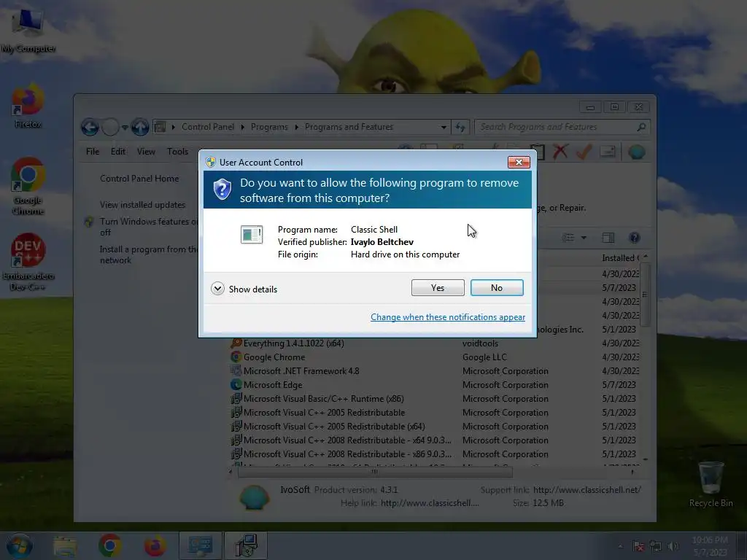This screenshot has width=747, height=560.
Task: Click the blue Help question icon
Action: pos(634,238)
